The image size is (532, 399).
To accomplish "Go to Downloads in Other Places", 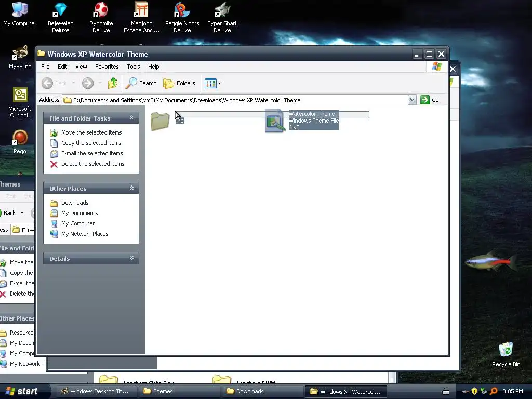I will [75, 203].
